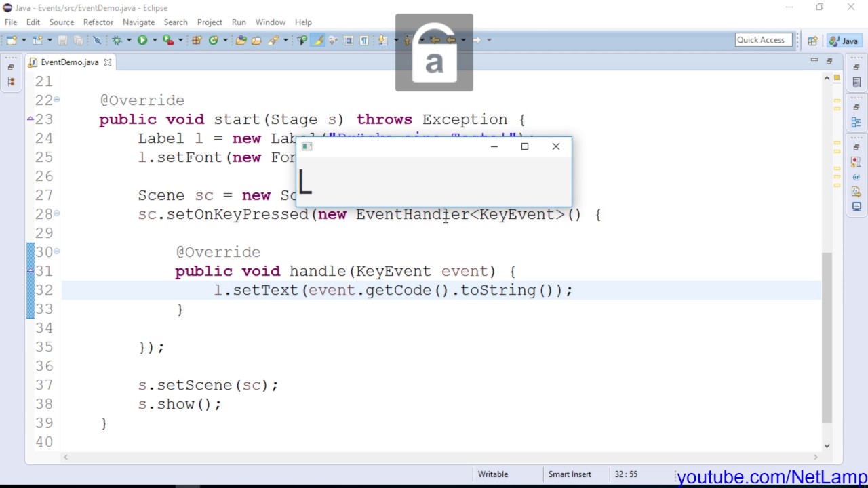
Task: Click the Open Task folder icon
Action: (x=256, y=41)
